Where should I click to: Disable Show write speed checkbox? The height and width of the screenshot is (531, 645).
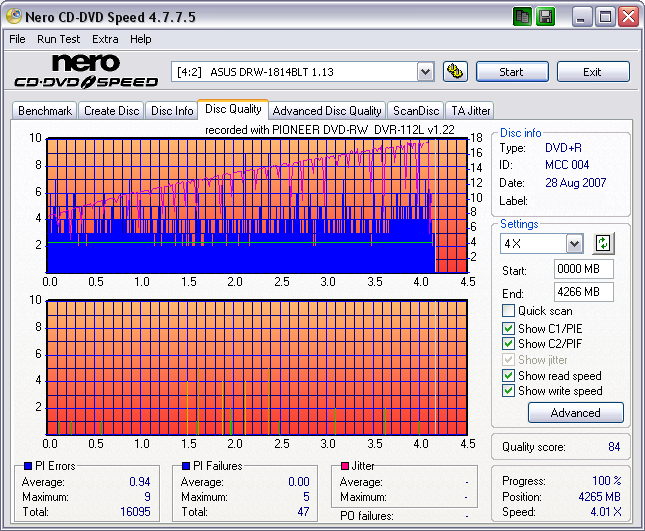pos(508,391)
